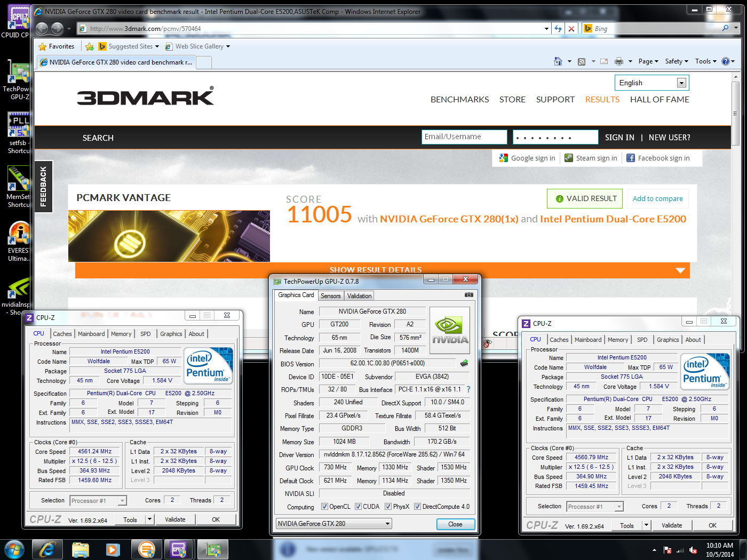The width and height of the screenshot is (747, 560).
Task: Click the Windows Start orb
Action: pos(14,549)
